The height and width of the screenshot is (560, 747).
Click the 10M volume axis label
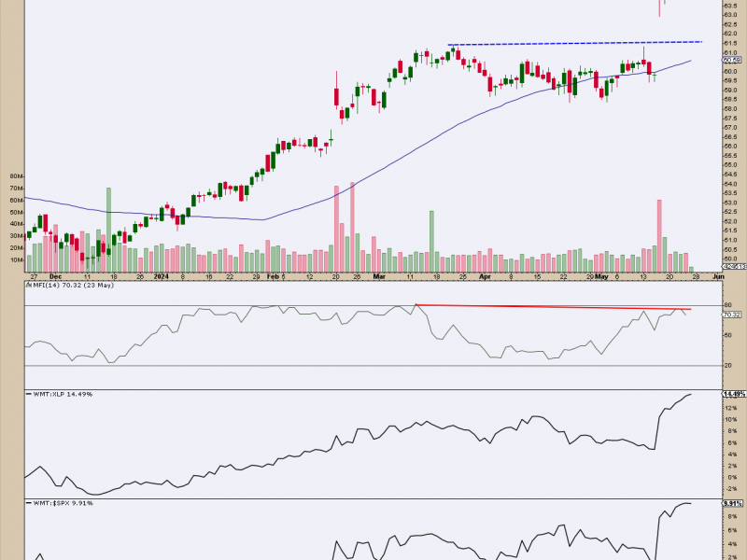[x=16, y=260]
